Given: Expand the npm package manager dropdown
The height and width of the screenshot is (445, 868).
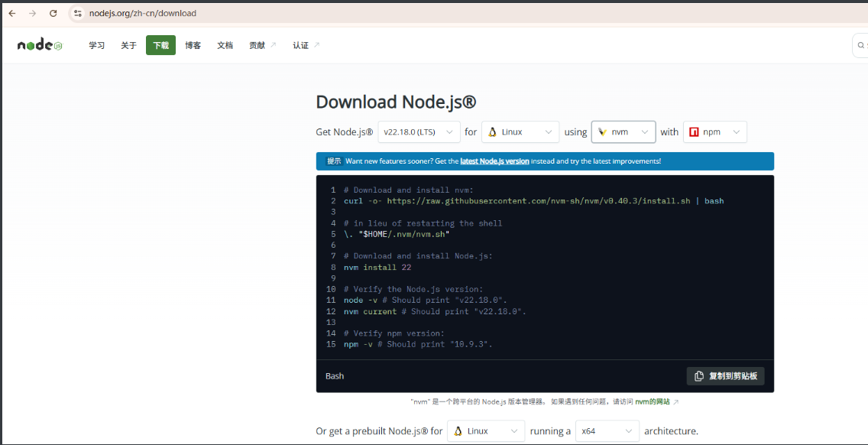Looking at the screenshot, I should click(x=715, y=132).
